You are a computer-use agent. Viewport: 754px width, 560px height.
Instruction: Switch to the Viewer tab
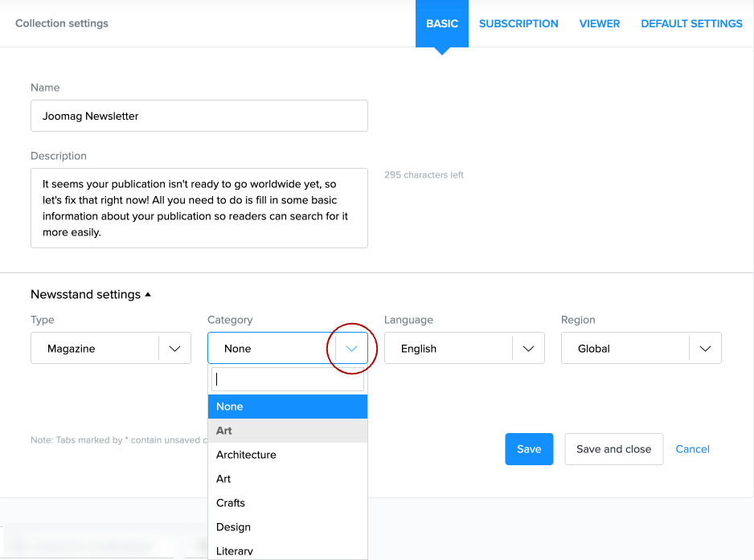(600, 24)
